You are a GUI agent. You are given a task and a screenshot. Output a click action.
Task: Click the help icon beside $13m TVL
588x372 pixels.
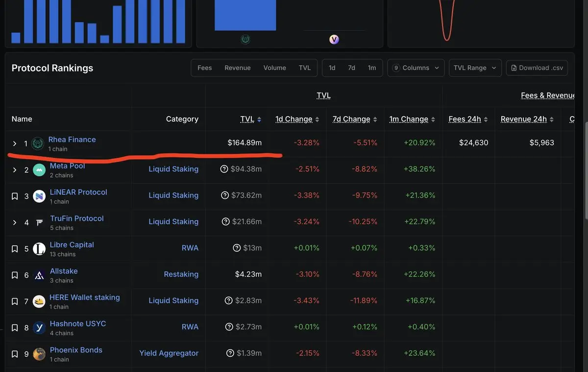(x=237, y=248)
